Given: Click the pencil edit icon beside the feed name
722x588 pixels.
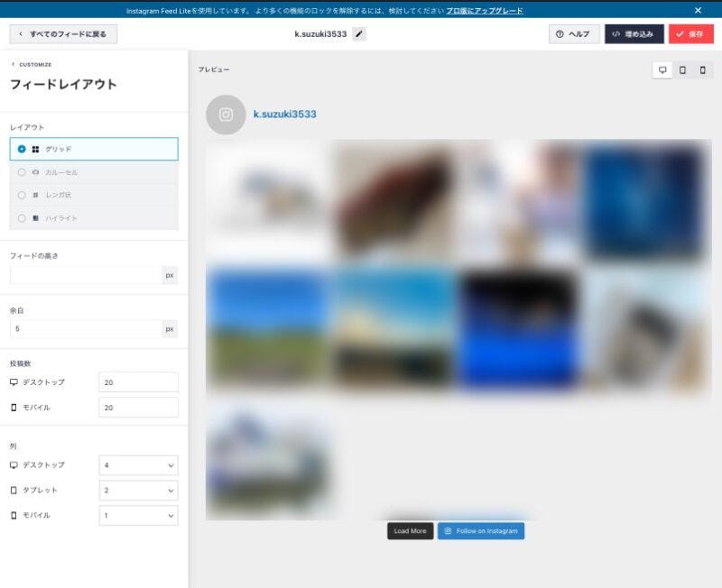Looking at the screenshot, I should pyautogui.click(x=359, y=34).
